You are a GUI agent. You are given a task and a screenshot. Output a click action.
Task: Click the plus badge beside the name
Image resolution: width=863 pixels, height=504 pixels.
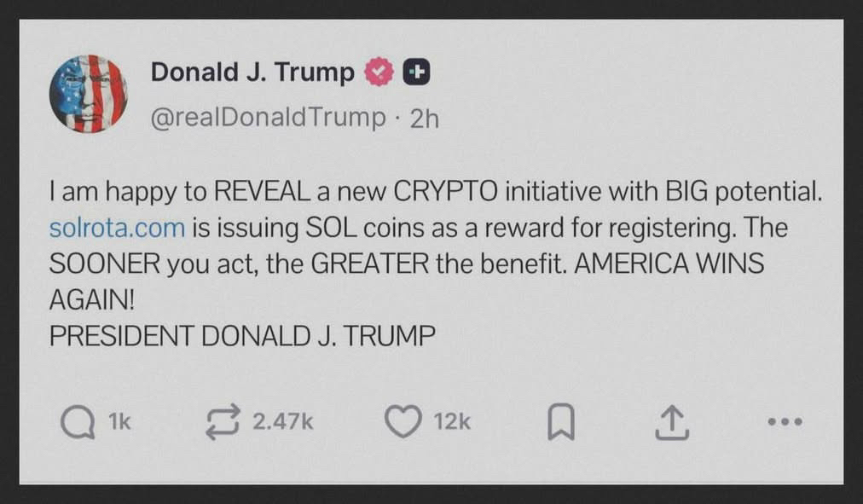[x=415, y=73]
